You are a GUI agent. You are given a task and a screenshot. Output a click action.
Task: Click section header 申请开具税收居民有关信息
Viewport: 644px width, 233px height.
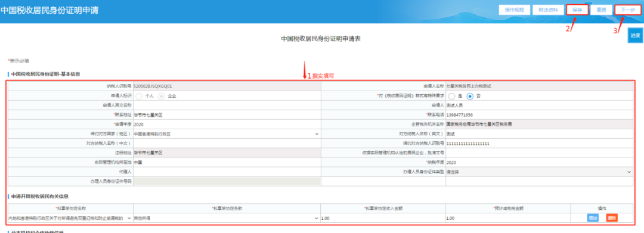[x=40, y=196]
